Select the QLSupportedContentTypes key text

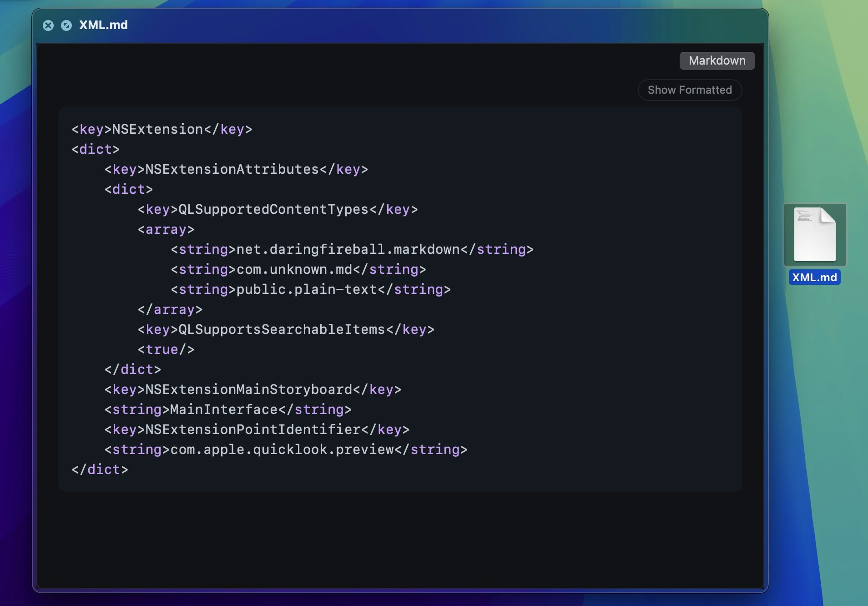278,209
